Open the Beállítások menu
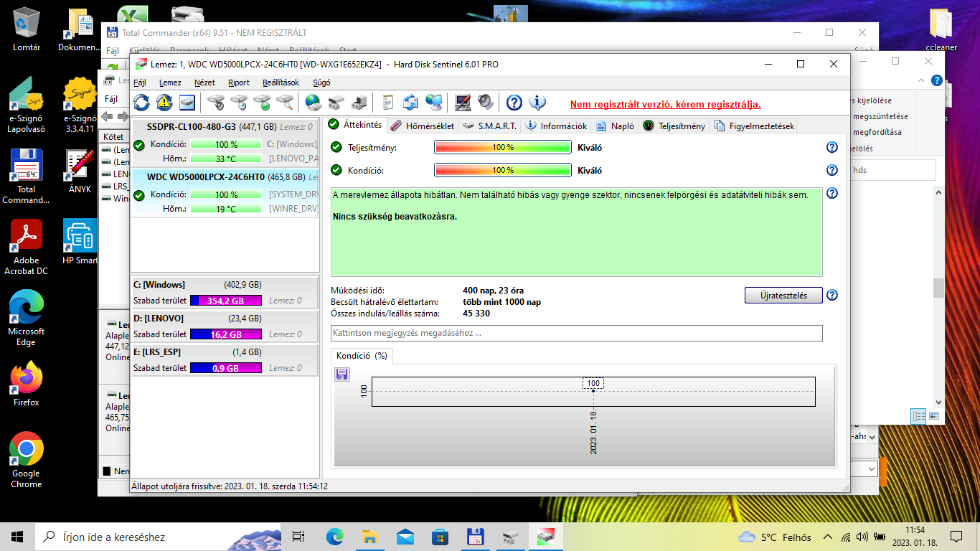This screenshot has width=980, height=551. click(x=281, y=83)
